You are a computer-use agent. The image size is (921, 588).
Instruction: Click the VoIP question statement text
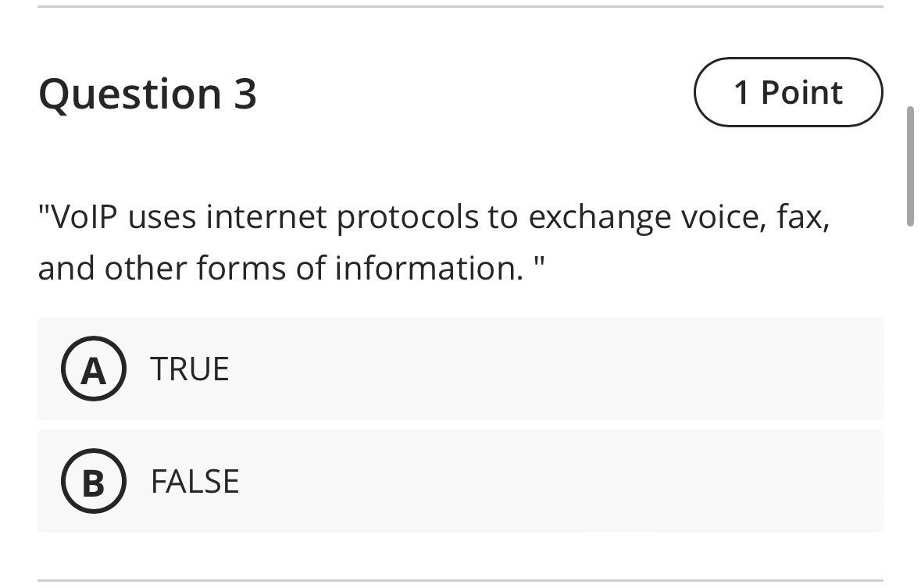tap(434, 242)
